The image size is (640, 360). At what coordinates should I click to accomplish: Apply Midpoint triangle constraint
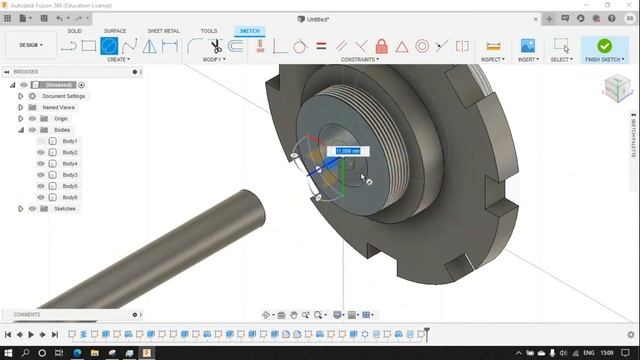402,47
